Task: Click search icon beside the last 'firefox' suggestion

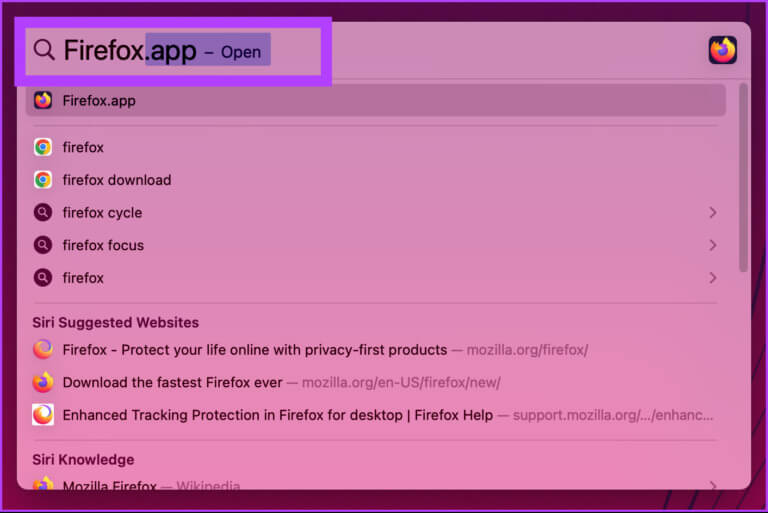Action: click(43, 278)
